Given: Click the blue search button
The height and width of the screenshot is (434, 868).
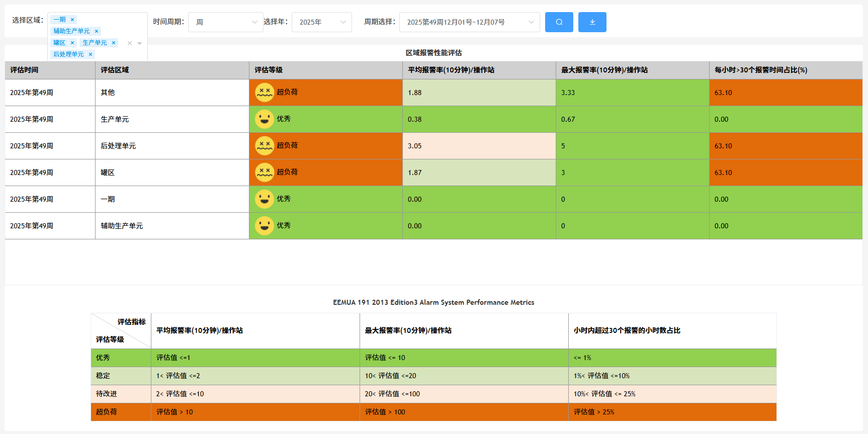Looking at the screenshot, I should pyautogui.click(x=559, y=22).
